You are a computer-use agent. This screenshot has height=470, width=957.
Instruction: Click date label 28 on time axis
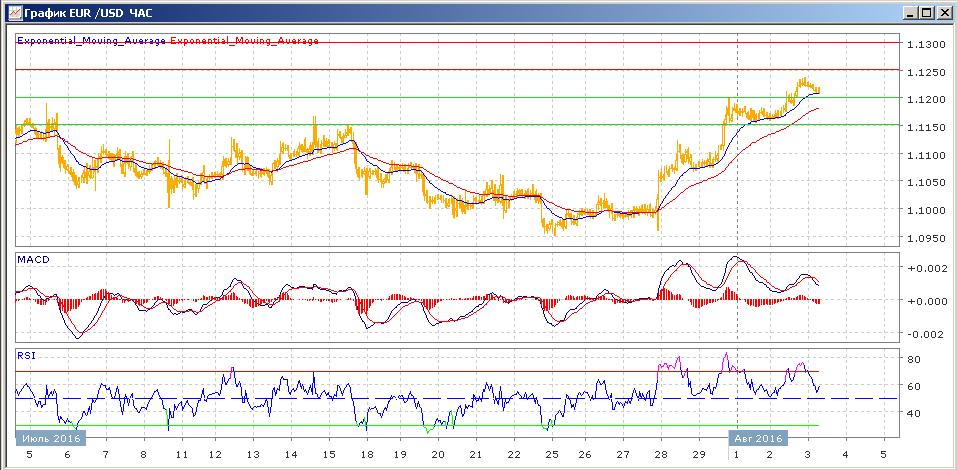[x=662, y=455]
